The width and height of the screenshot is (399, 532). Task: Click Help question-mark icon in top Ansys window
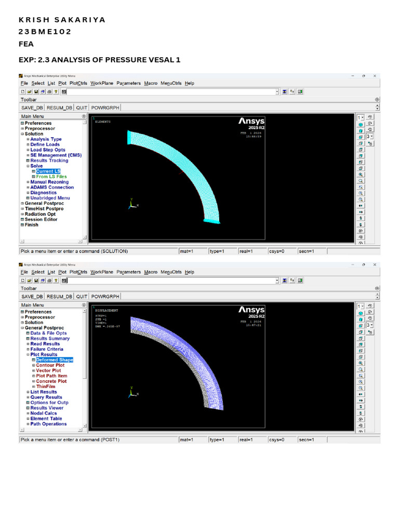(x=56, y=91)
